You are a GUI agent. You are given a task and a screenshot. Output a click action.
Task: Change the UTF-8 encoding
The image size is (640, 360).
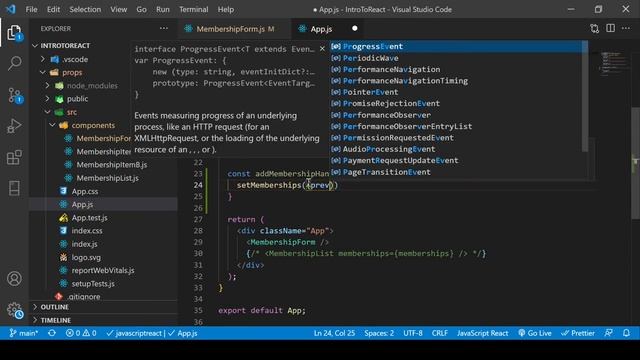click(413, 333)
